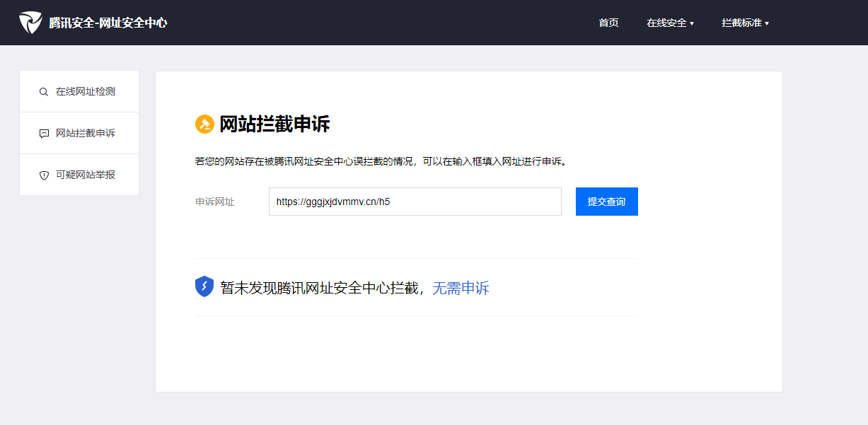This screenshot has height=425, width=868.
Task: Click the description sentence starting 若您的网站
Action: (381, 161)
